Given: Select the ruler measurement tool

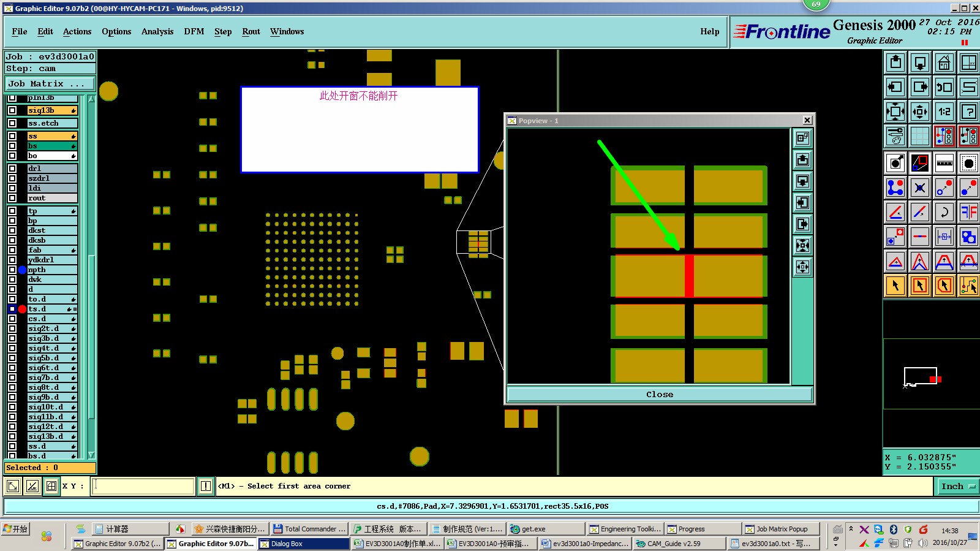Looking at the screenshot, I should coord(944,163).
